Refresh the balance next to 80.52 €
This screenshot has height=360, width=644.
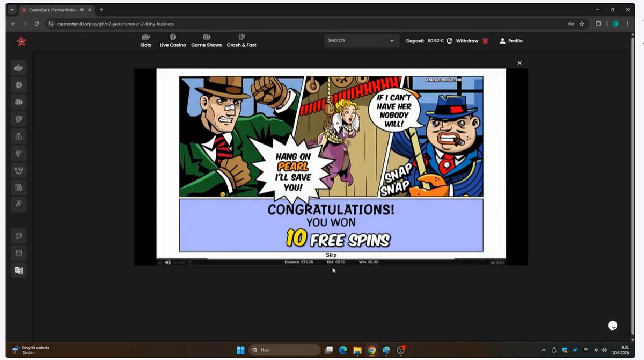tap(450, 41)
